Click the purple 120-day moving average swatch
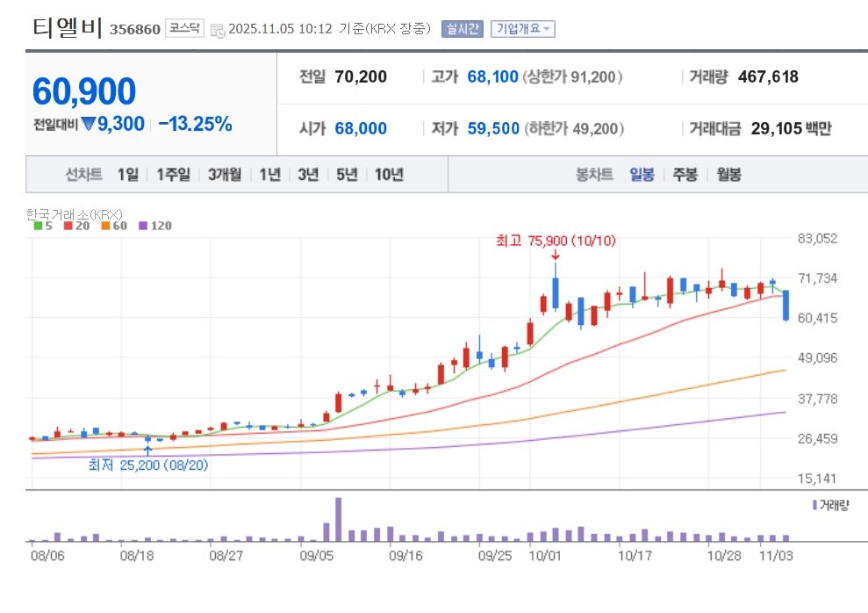868x613 pixels. click(143, 226)
